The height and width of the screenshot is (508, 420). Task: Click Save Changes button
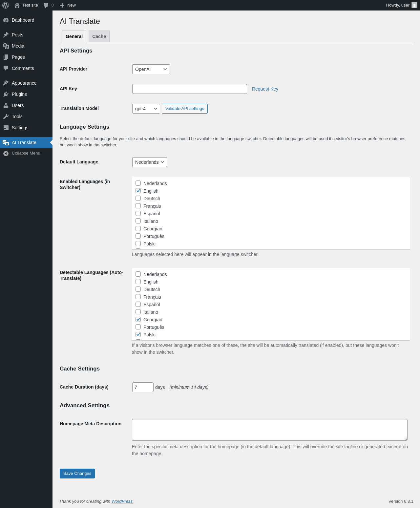tap(77, 474)
